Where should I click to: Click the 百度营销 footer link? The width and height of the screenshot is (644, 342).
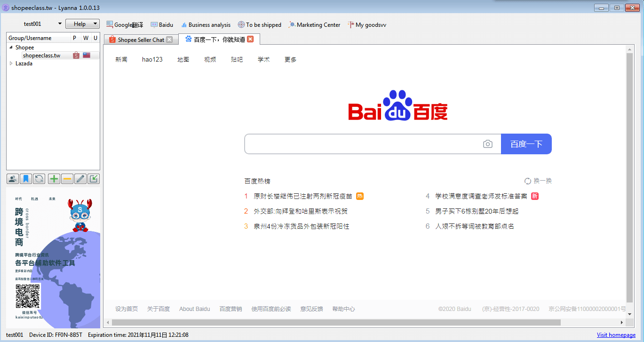click(x=231, y=309)
